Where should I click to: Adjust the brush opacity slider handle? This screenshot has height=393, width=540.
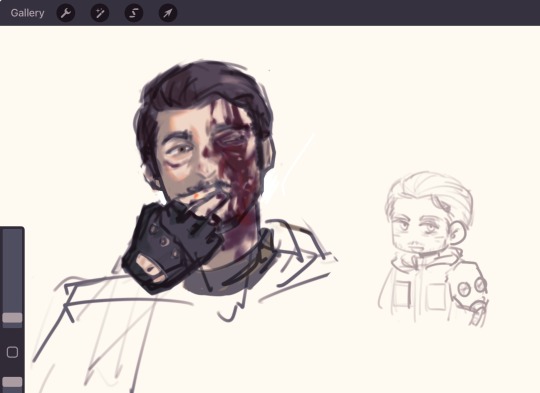(12, 382)
